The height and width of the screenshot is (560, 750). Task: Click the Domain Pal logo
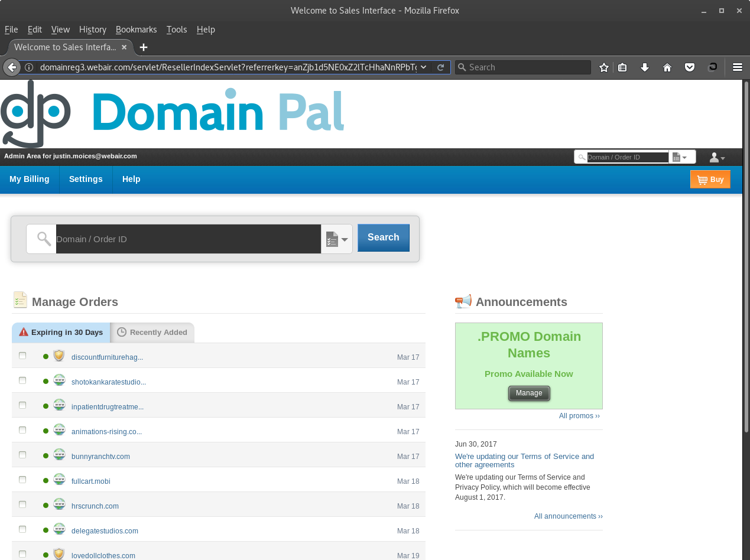[x=173, y=113]
